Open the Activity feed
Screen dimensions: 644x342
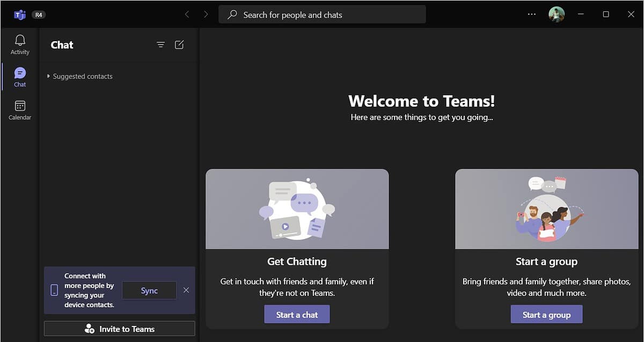pos(20,45)
